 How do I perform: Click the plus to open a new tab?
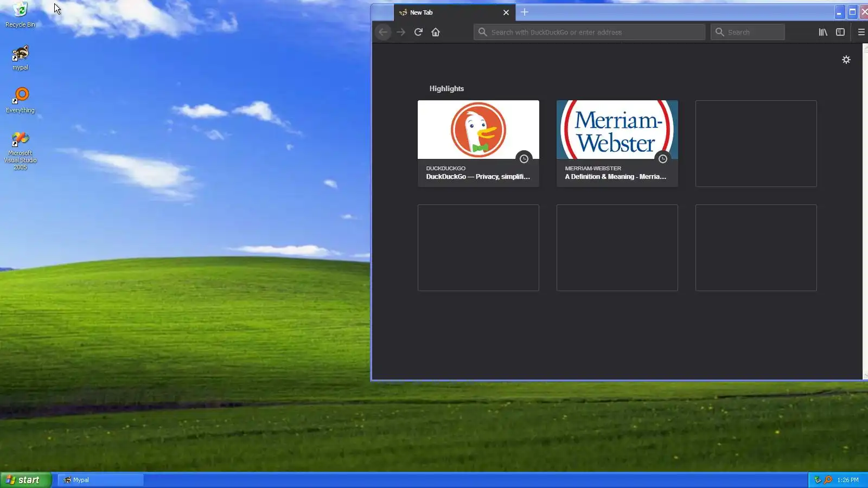pos(525,12)
